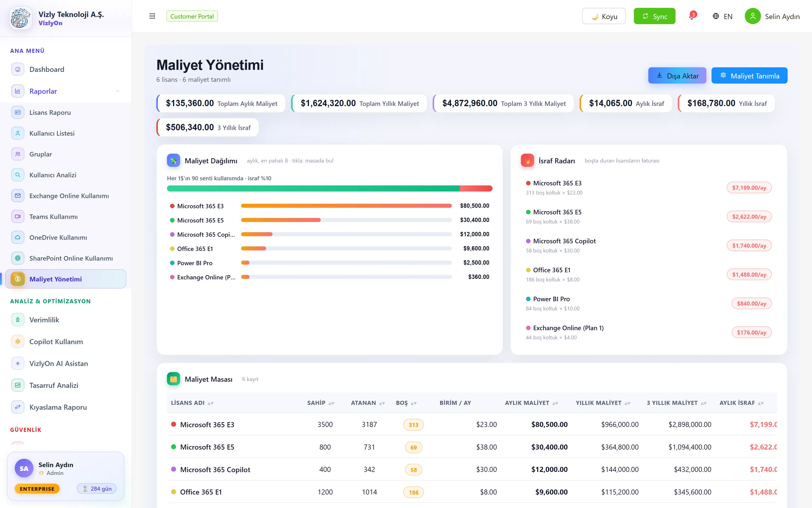812x508 pixels.
Task: Open the Selin Aydın account menu
Action: coord(772,16)
